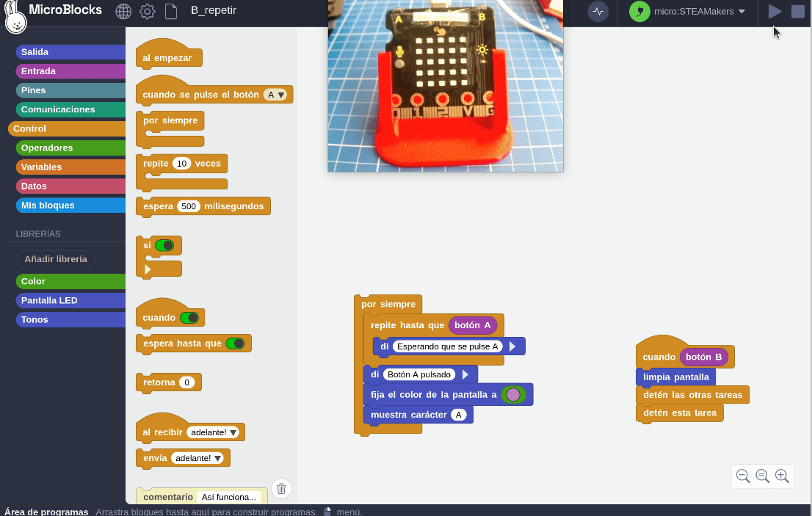Click the board photo thumbnail
Viewport: 812px width, 516px height.
point(446,86)
